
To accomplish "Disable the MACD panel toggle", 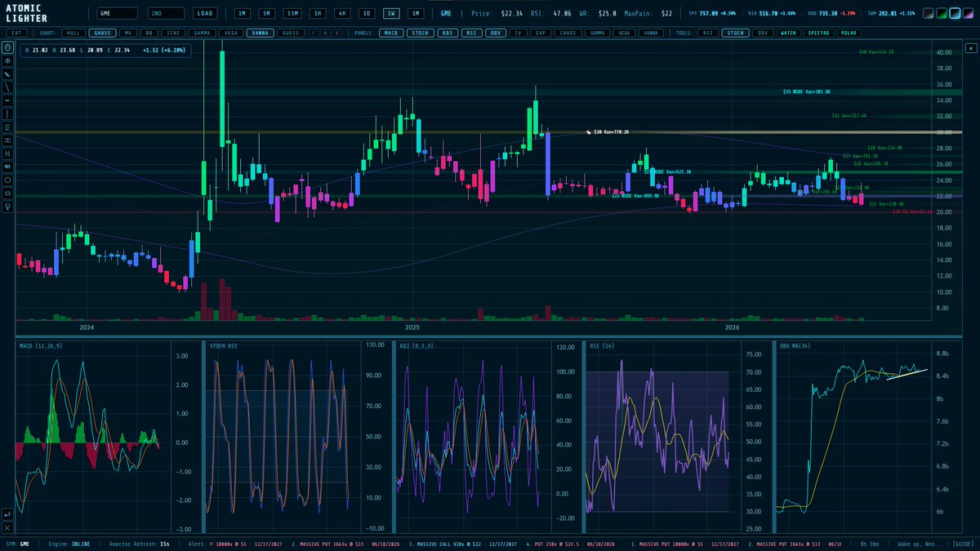I will coord(390,33).
